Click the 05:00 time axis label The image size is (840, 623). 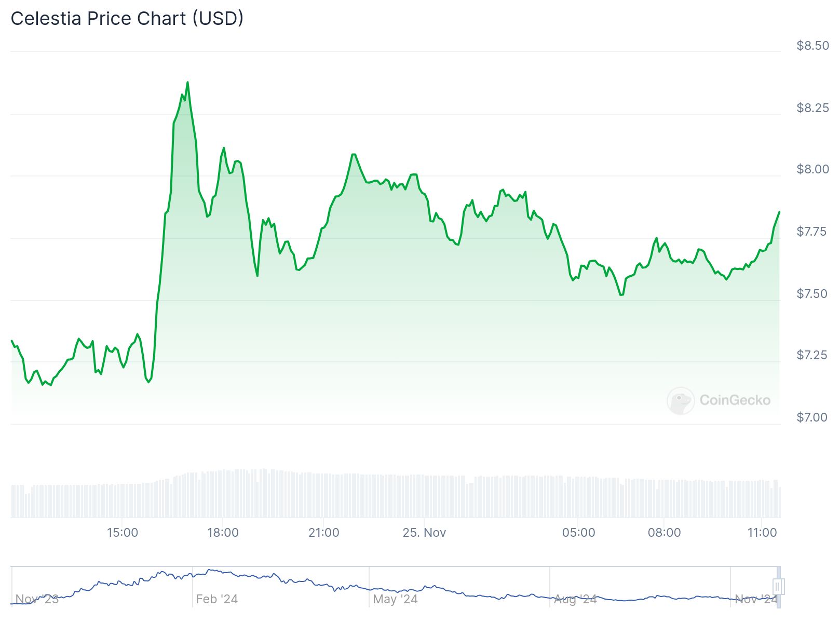tap(578, 533)
